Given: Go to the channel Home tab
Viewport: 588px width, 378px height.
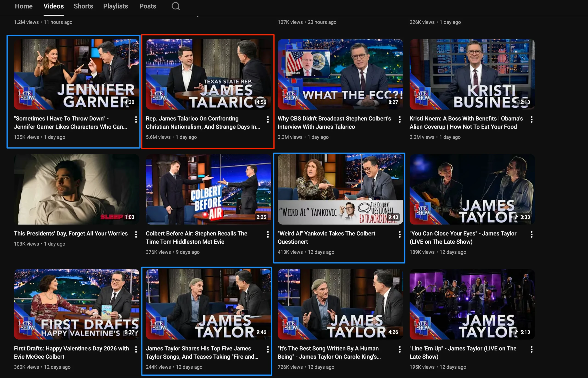Looking at the screenshot, I should pyautogui.click(x=23, y=6).
